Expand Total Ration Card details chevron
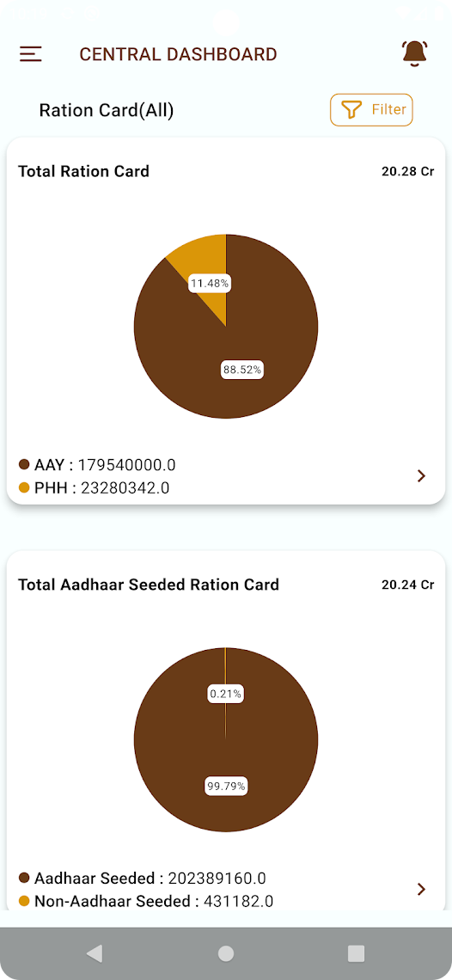452x980 pixels. pos(421,476)
